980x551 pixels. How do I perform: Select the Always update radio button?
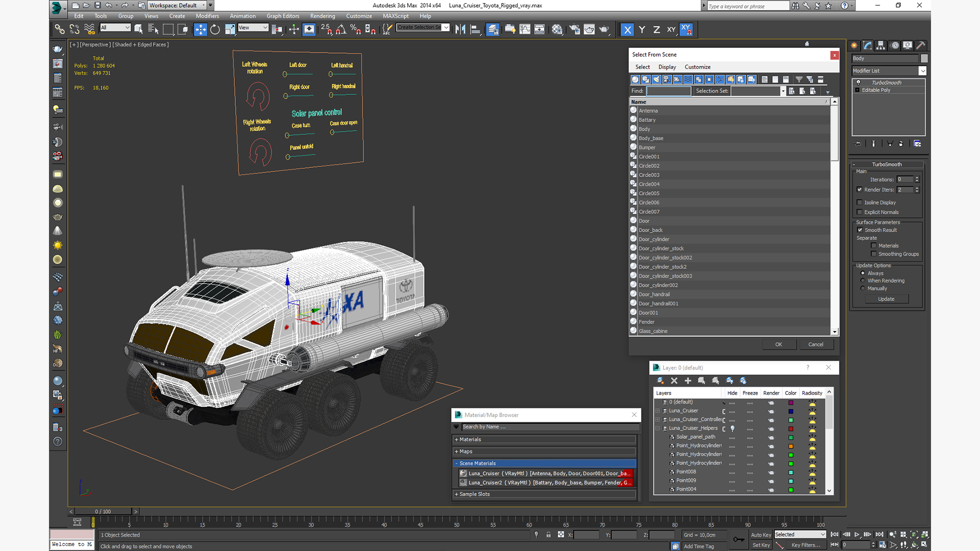click(x=863, y=273)
